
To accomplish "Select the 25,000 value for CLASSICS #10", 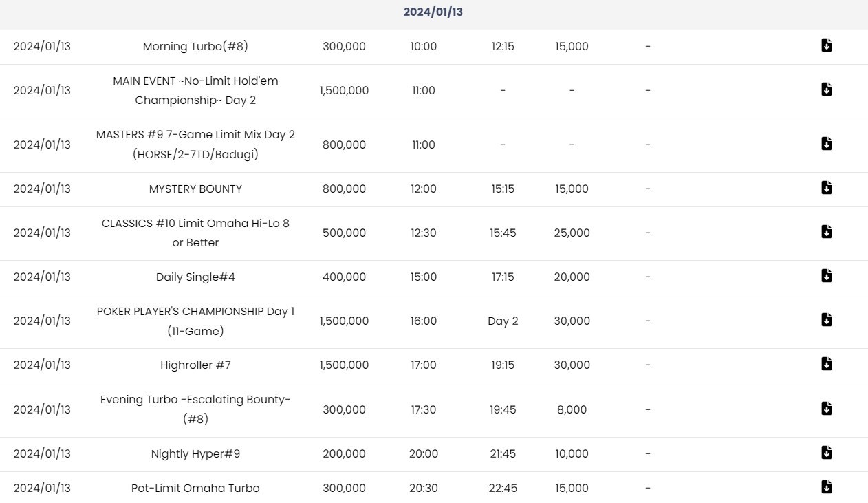I will pyautogui.click(x=572, y=233).
